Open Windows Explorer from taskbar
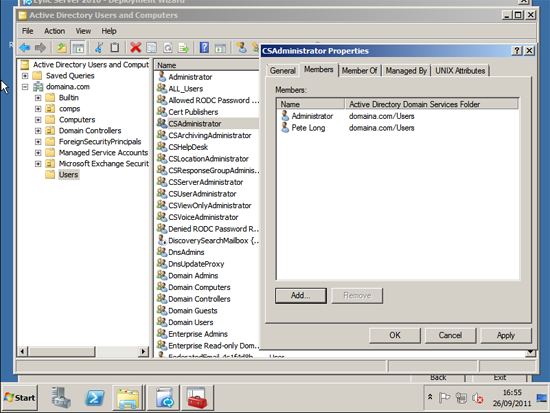Viewport: 550px width, 413px height. [128, 398]
